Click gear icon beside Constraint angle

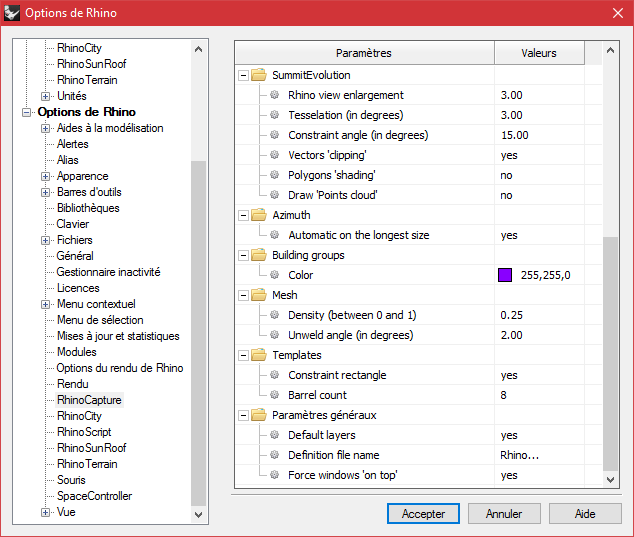pyautogui.click(x=275, y=135)
